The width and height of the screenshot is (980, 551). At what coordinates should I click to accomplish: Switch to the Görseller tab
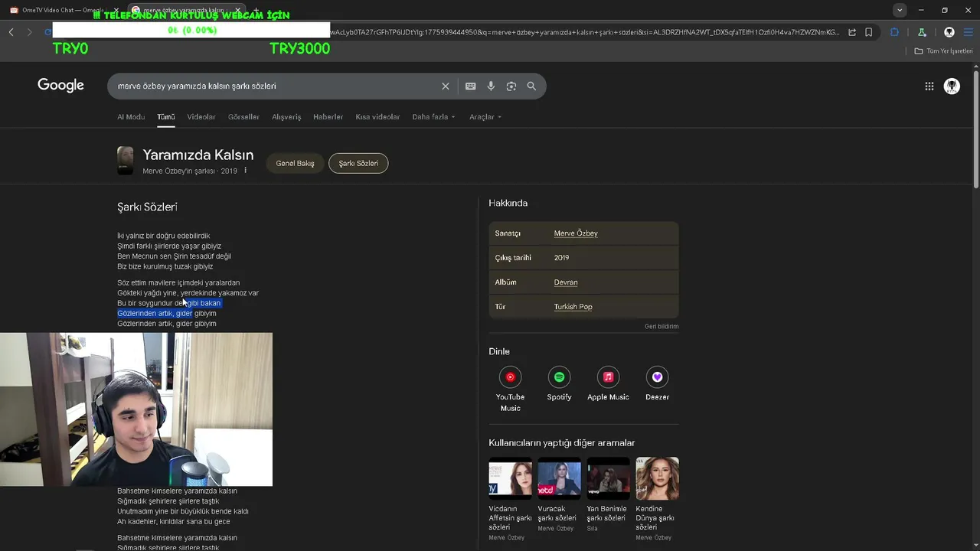tap(243, 117)
